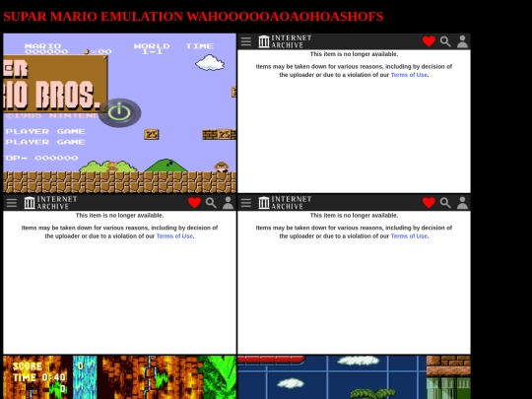532x399 pixels.
Task: Open search in bottom-right Internet Archive frame
Action: pyautogui.click(x=445, y=203)
